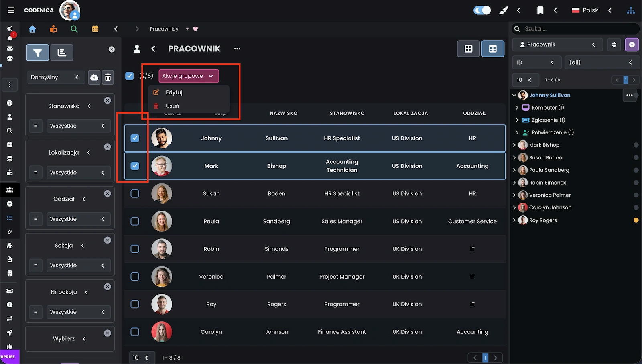Click the Pracownicy breadcrumb tab

[164, 29]
